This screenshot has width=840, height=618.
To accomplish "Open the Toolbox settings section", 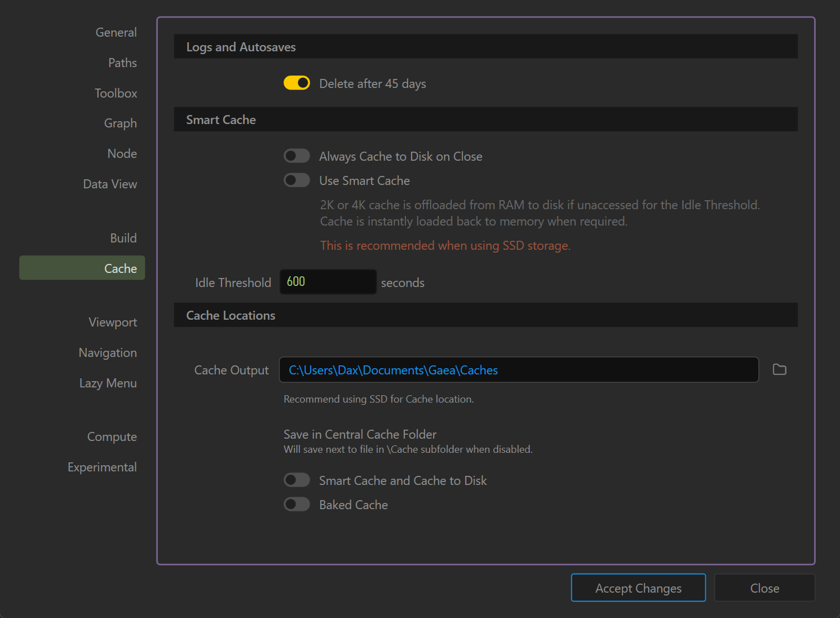I will (x=116, y=94).
